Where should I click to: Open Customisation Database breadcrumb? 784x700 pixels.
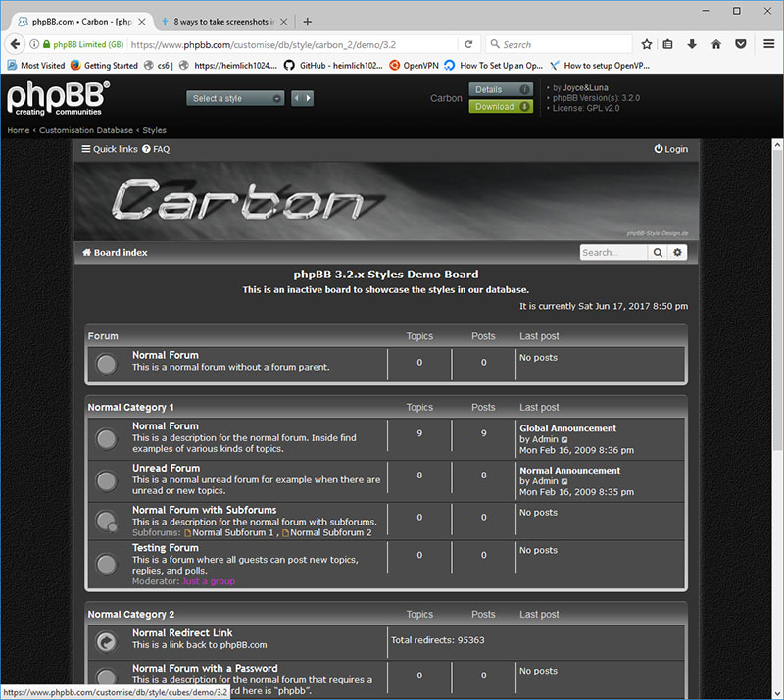point(86,130)
